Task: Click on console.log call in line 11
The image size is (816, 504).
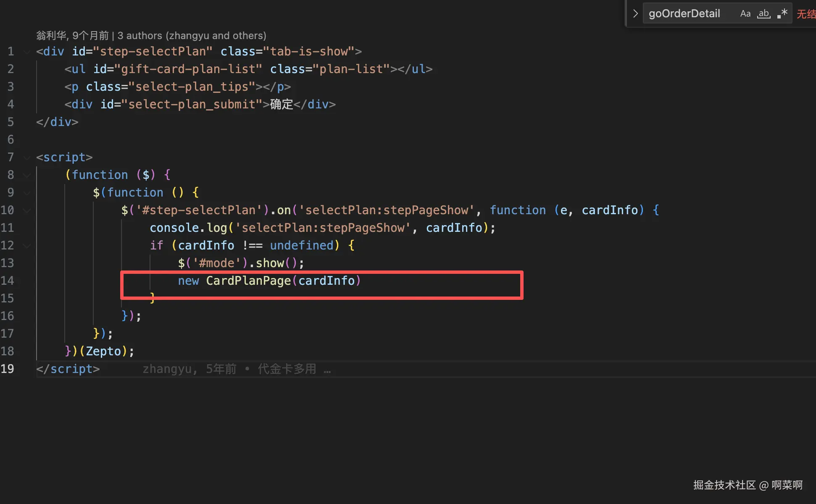Action: (188, 228)
